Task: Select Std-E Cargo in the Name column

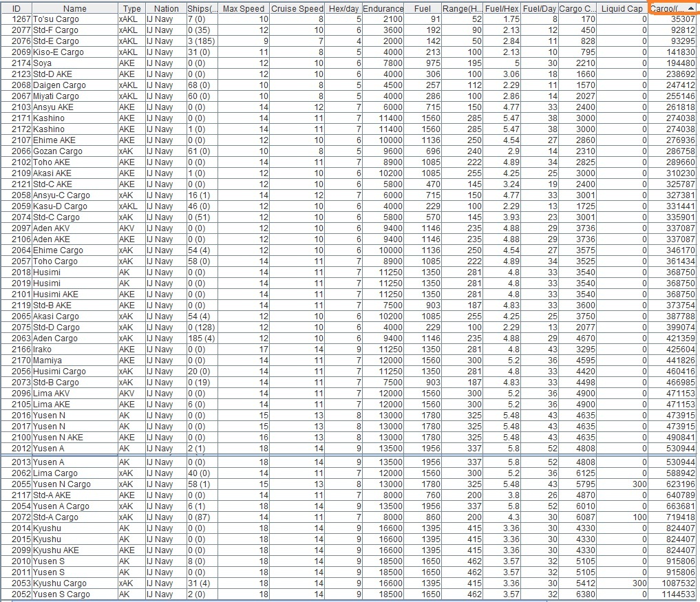Action: point(75,41)
